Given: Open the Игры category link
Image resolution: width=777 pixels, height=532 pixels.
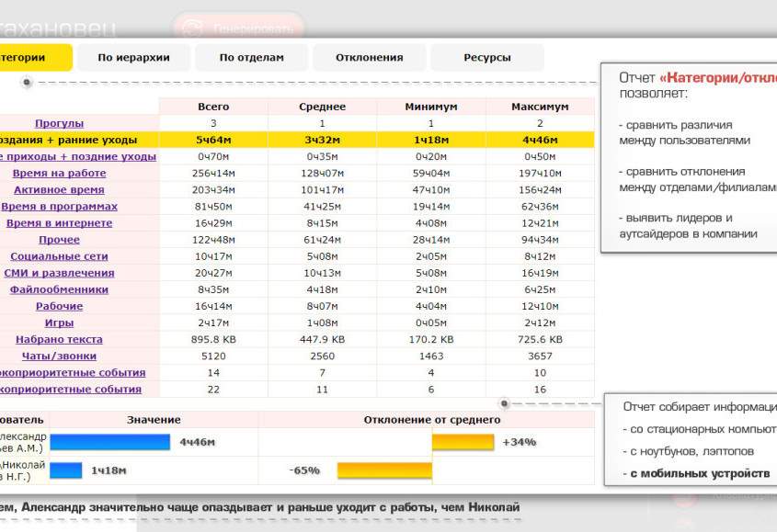Looking at the screenshot, I should coord(59,323).
